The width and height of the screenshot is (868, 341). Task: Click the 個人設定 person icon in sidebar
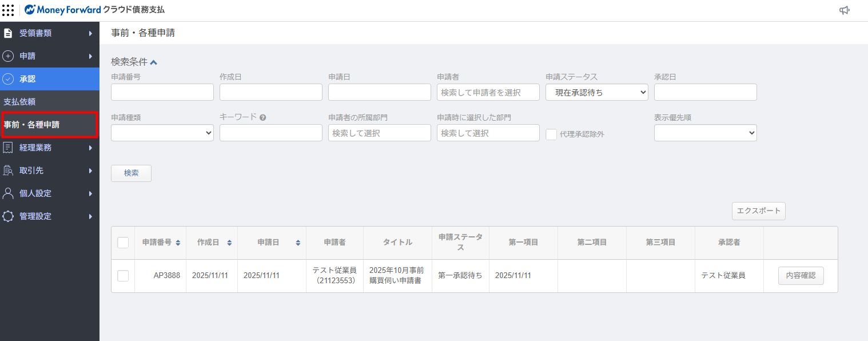tap(8, 193)
